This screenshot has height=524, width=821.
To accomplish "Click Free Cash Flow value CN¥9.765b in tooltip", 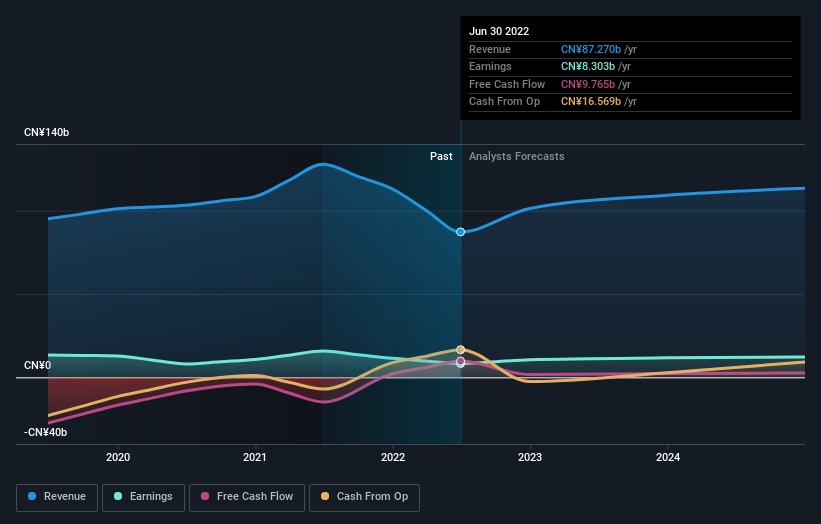I will pos(587,84).
